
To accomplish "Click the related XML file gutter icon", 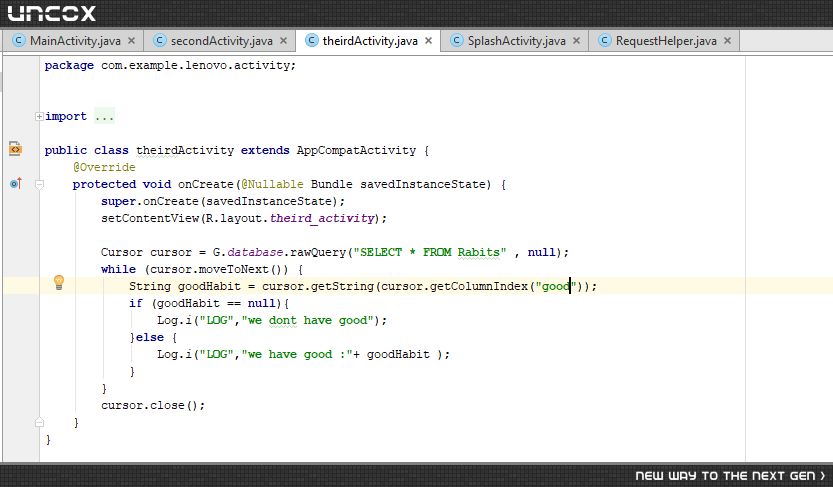I will tap(15, 148).
